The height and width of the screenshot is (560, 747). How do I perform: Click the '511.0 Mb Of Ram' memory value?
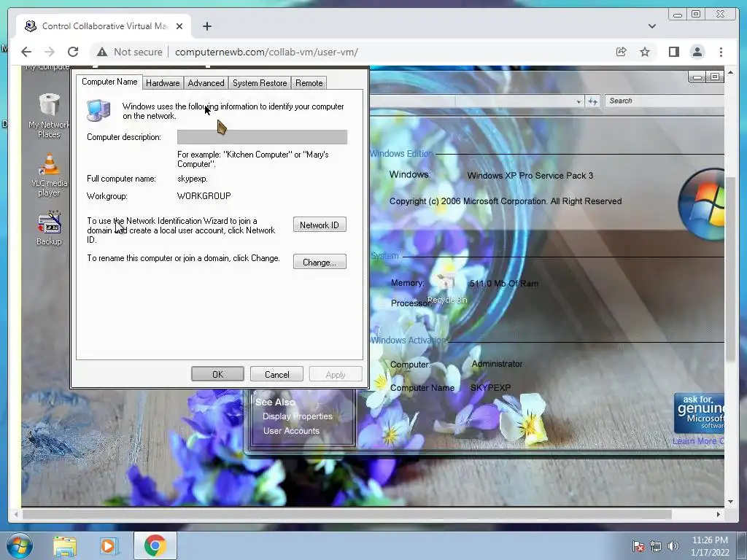(x=503, y=284)
